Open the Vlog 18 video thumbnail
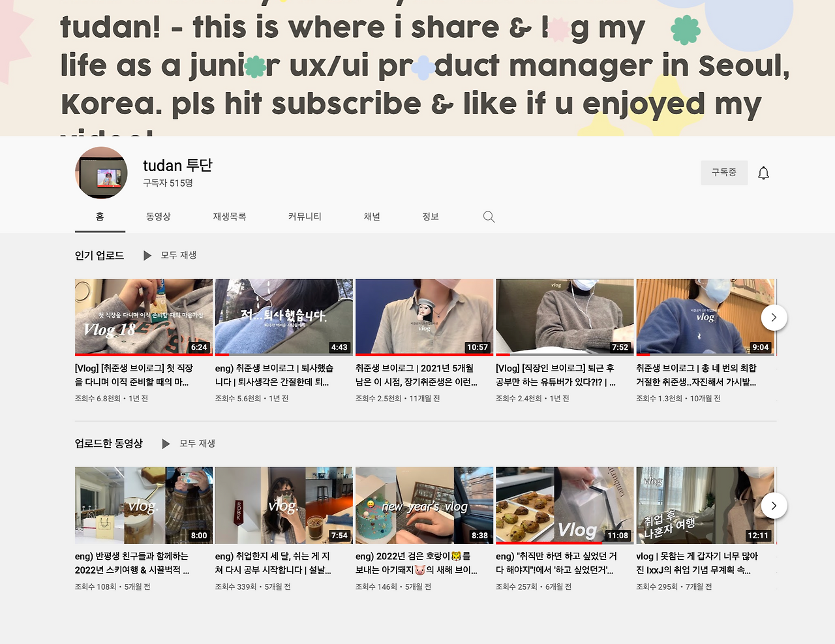 (x=144, y=317)
